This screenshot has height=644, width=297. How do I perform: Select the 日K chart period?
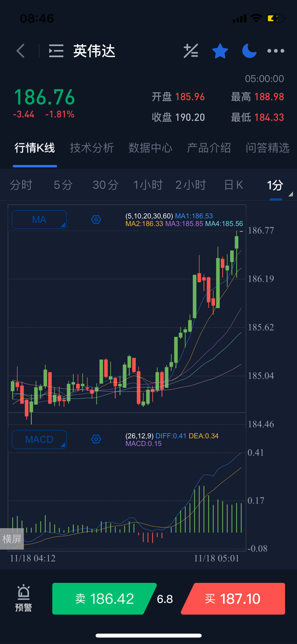click(x=234, y=185)
